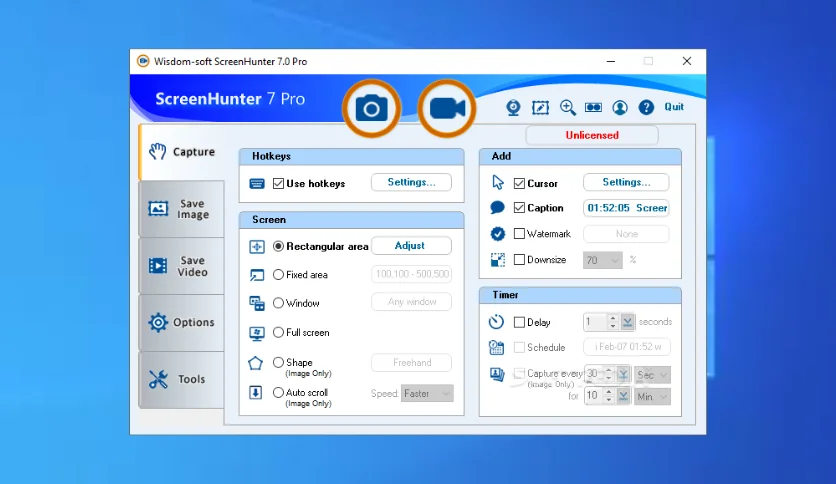Click the Caption speech bubble icon

(497, 207)
